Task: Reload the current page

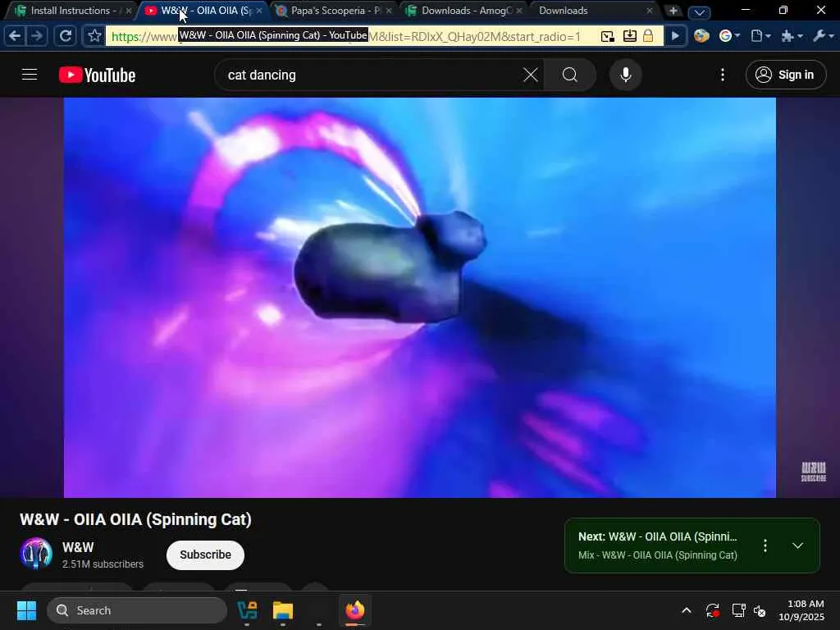Action: click(66, 36)
